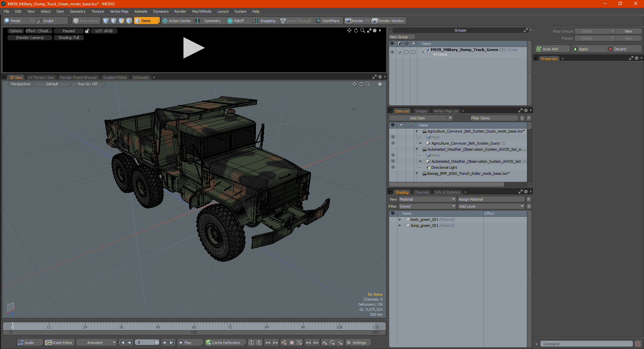Toggle Symmetry on or off
The image size is (644, 349).
click(209, 21)
